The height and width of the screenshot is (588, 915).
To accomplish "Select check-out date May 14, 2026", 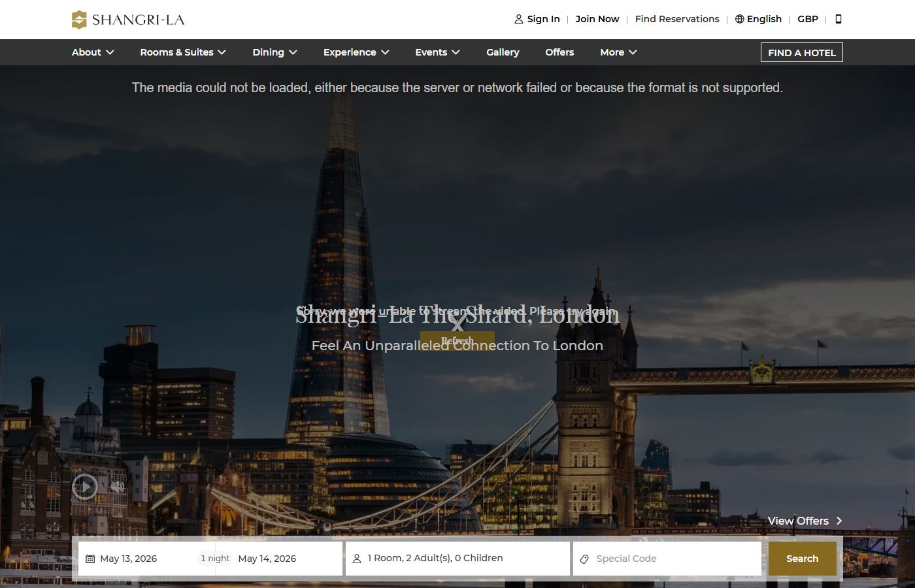I will (x=267, y=559).
